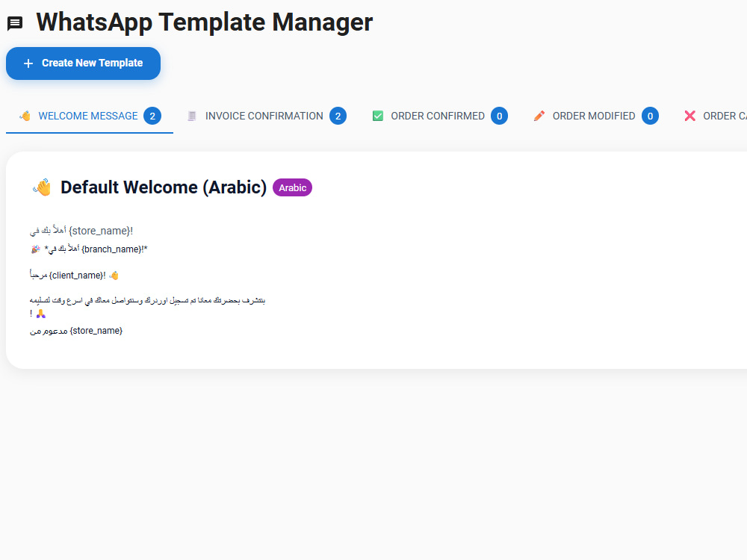Click the chat message icon beside the title
The image size is (747, 560).
[x=15, y=23]
